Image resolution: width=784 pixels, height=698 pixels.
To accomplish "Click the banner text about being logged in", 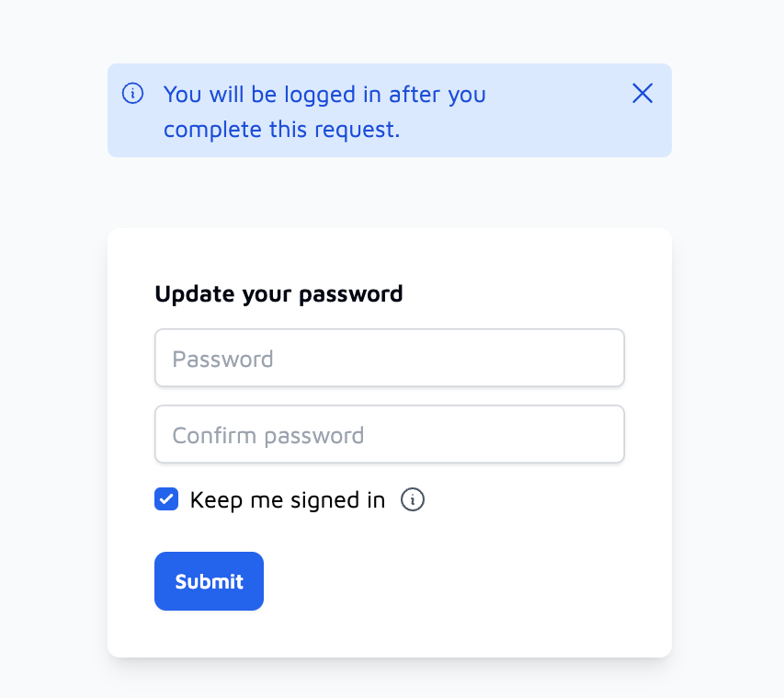I will tap(324, 111).
